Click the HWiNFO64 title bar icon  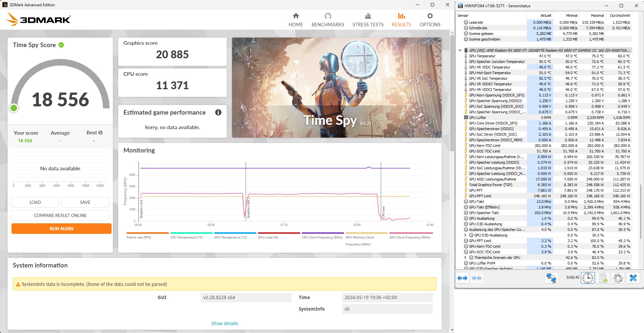[460, 6]
